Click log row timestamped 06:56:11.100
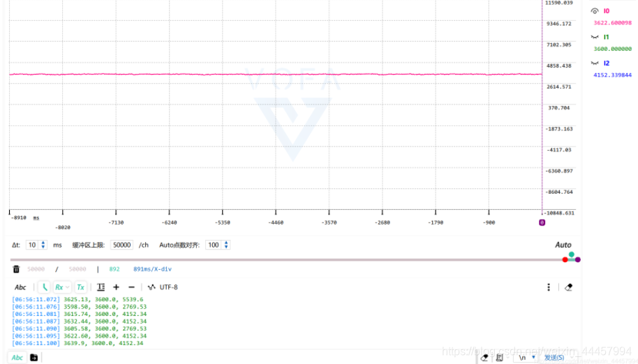The image size is (638, 364). click(x=77, y=343)
